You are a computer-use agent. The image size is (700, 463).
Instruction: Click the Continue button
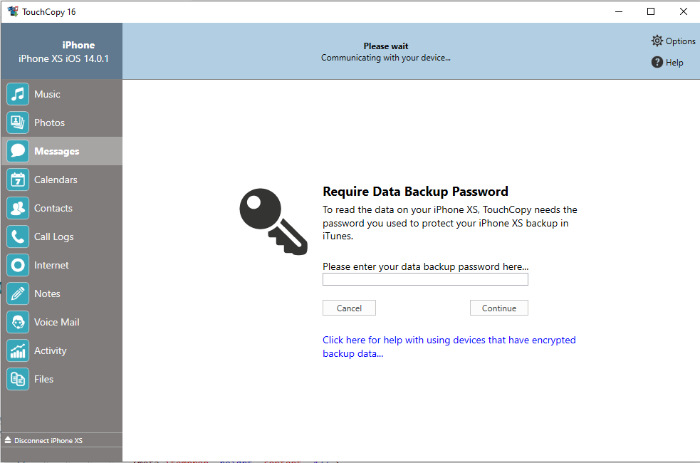(499, 308)
